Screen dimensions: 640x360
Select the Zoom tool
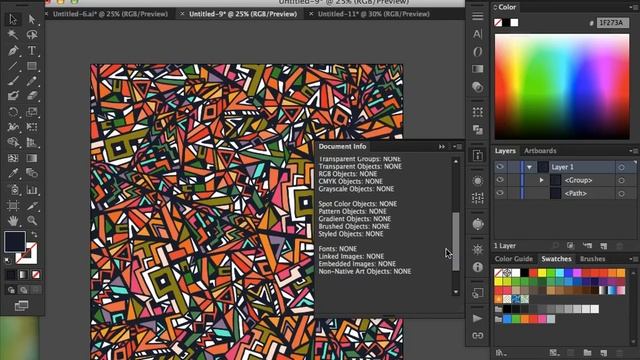point(32,221)
